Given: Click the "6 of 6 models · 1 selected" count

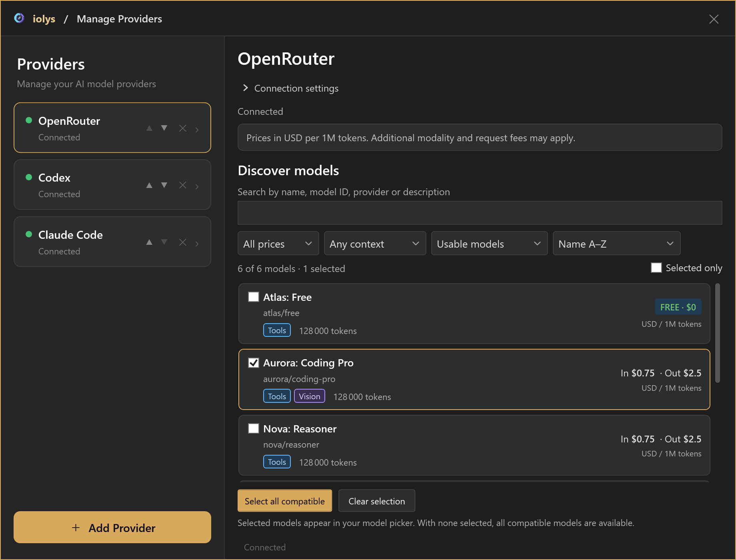Looking at the screenshot, I should coord(291,268).
